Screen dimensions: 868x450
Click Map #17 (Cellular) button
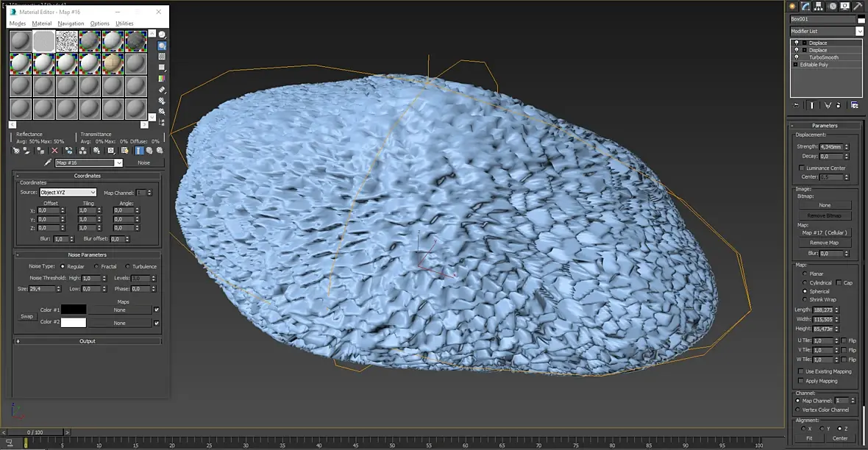point(825,232)
